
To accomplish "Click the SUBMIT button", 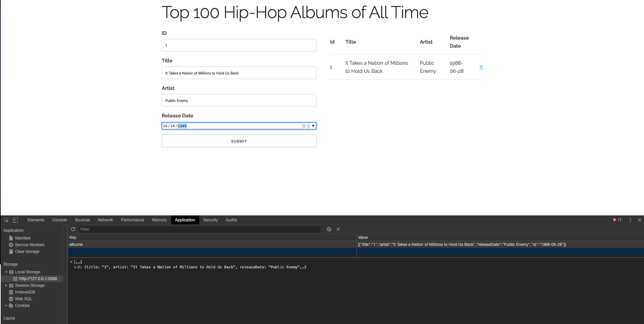I will pyautogui.click(x=239, y=141).
